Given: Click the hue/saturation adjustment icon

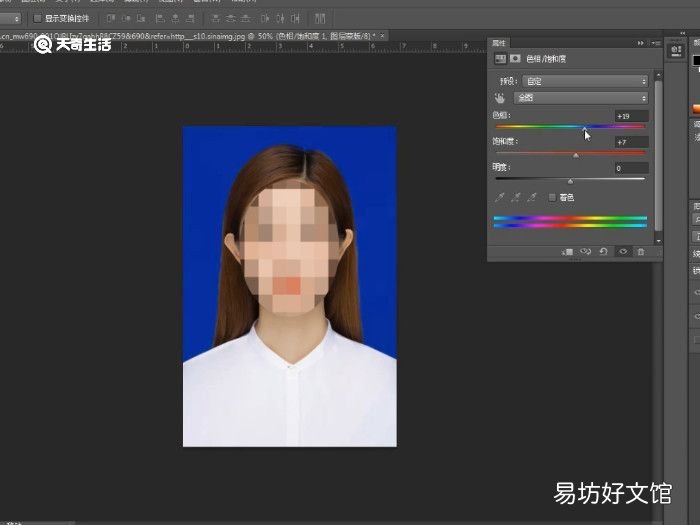Looking at the screenshot, I should [x=500, y=58].
